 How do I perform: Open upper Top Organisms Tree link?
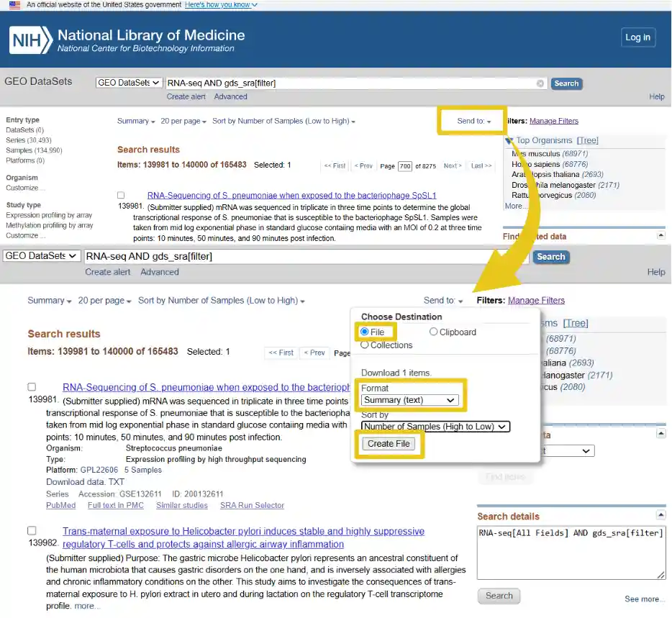(588, 140)
